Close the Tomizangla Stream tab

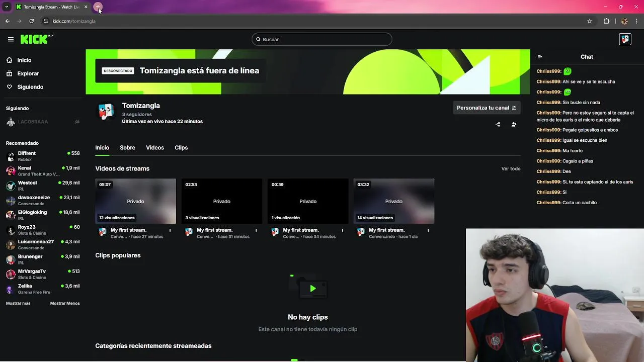click(x=86, y=7)
